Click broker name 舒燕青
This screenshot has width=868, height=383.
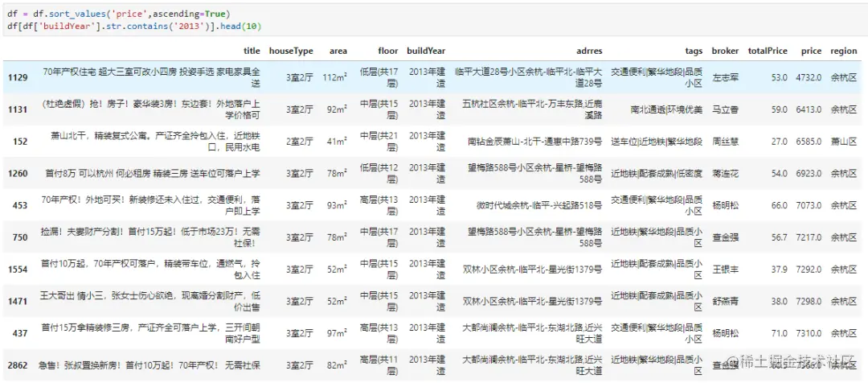(726, 302)
